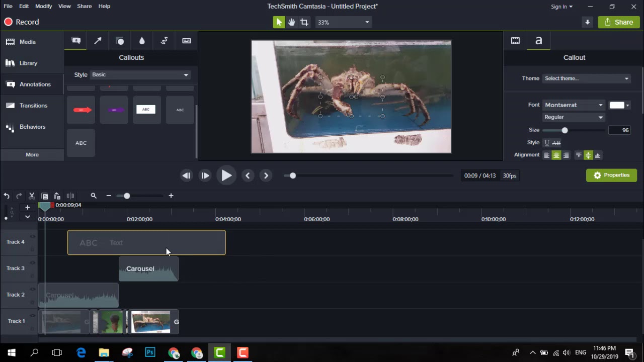Cut the selected clip with scissors
The image size is (644, 362).
pyautogui.click(x=32, y=196)
